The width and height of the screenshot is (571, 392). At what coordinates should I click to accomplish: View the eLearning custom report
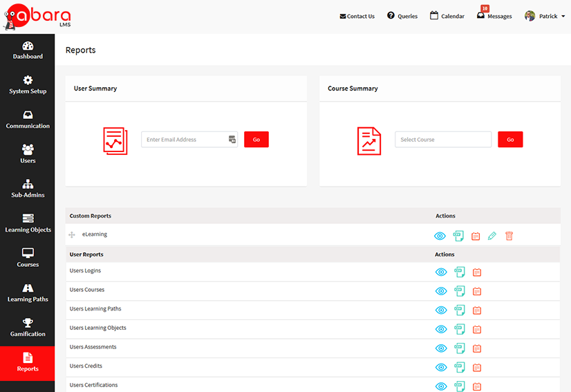pyautogui.click(x=440, y=236)
